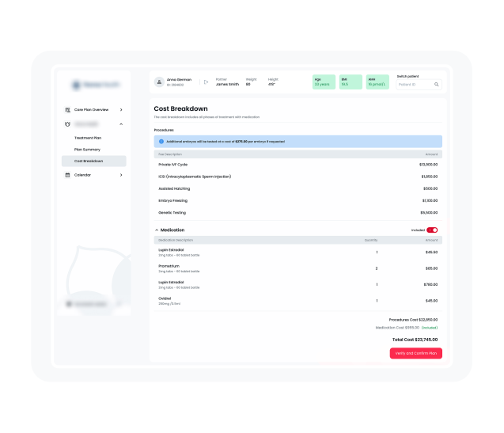Collapse the blurred sidebar section's up chevron
This screenshot has height=433, width=504.
(121, 124)
